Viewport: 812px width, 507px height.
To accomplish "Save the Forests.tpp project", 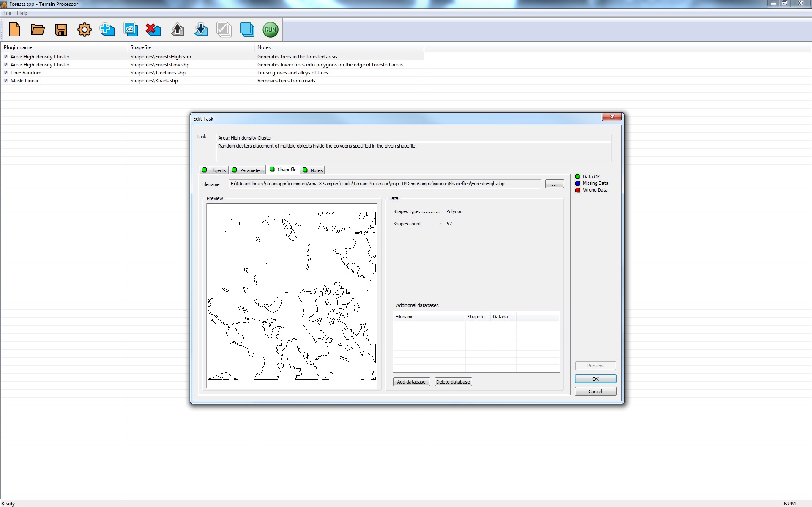I will [x=61, y=30].
